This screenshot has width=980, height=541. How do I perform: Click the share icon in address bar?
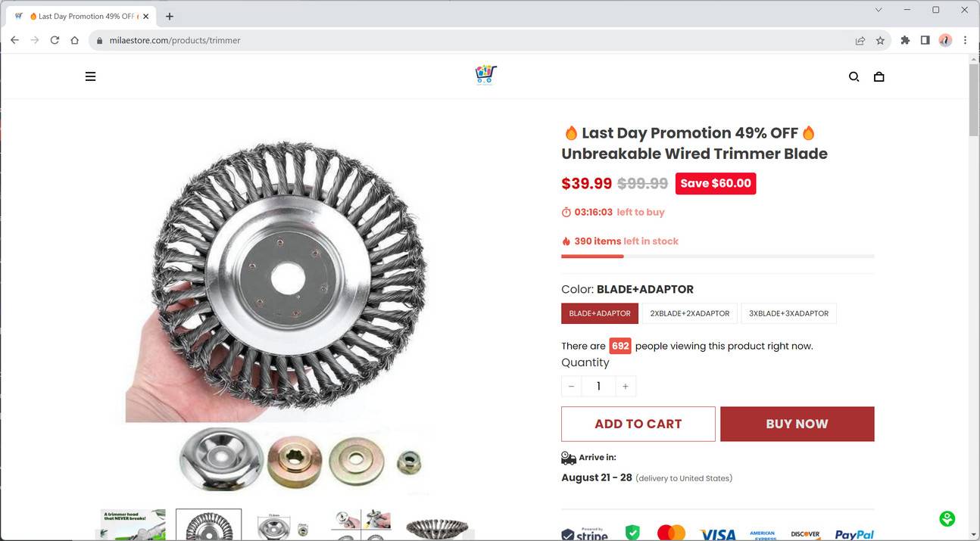click(x=860, y=40)
